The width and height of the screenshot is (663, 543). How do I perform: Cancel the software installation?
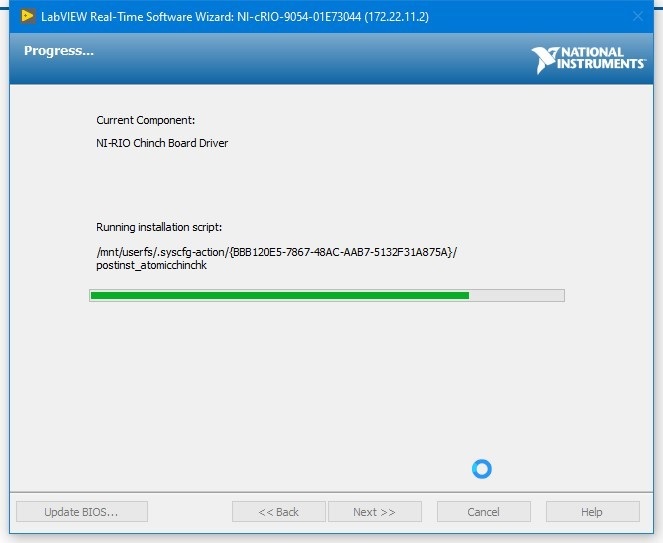[484, 512]
